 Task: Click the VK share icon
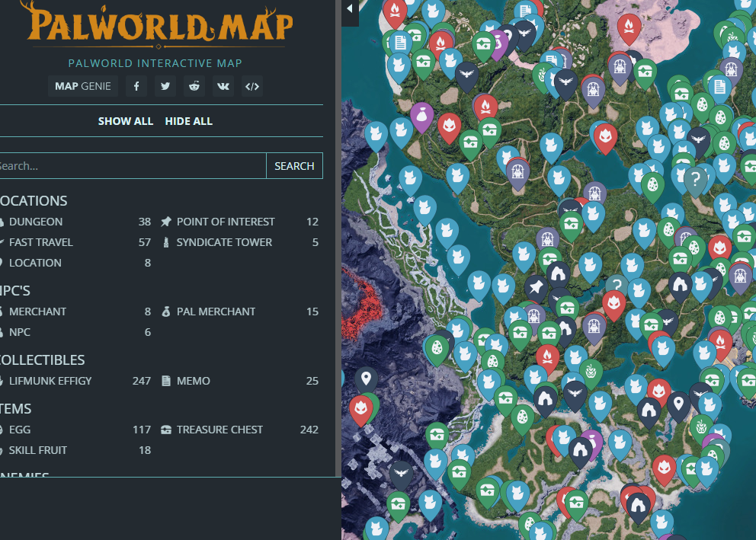coord(223,86)
